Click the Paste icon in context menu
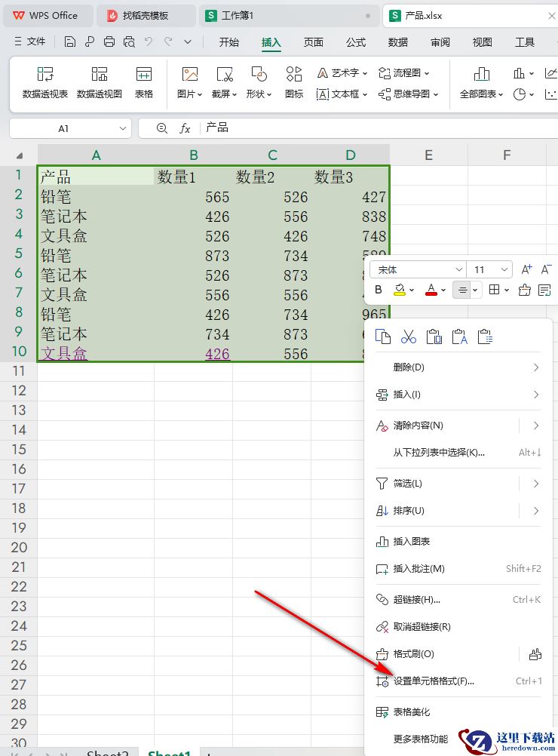 [434, 337]
